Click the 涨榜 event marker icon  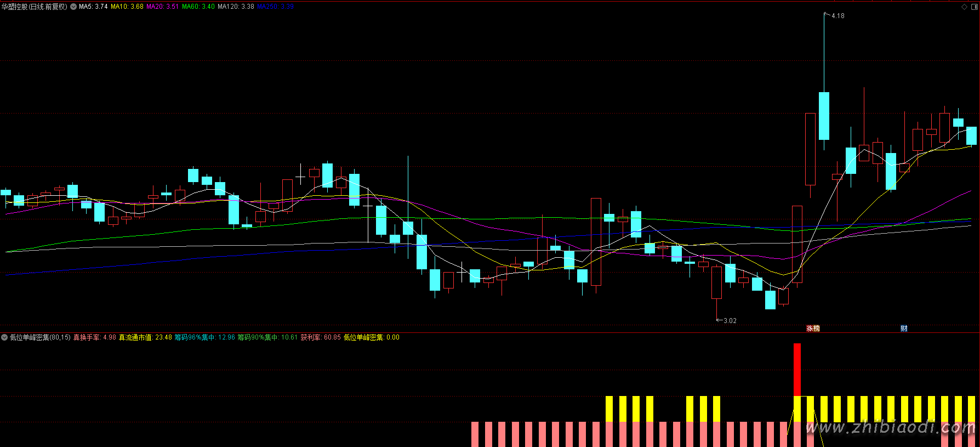point(813,329)
